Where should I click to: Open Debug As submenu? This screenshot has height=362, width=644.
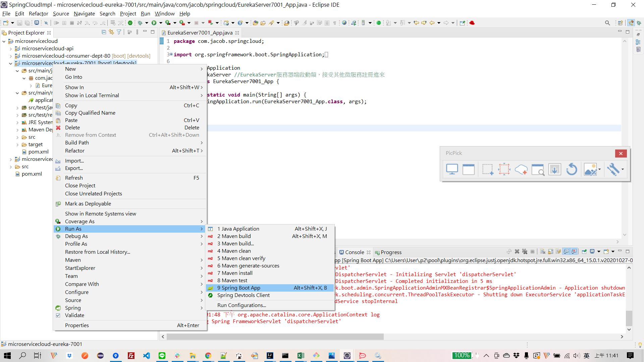click(129, 236)
